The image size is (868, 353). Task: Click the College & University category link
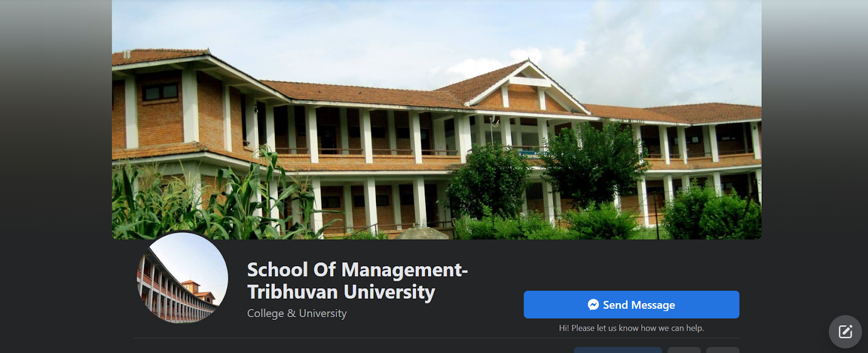[297, 313]
